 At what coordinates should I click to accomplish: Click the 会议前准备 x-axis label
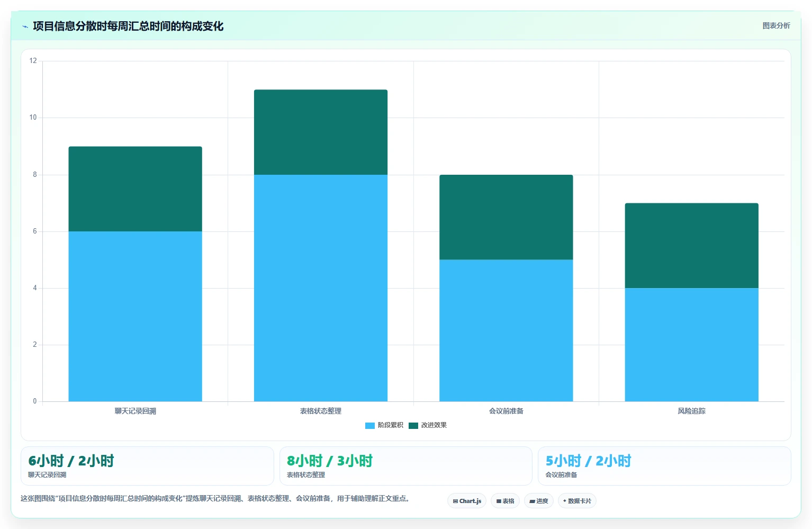tap(506, 411)
